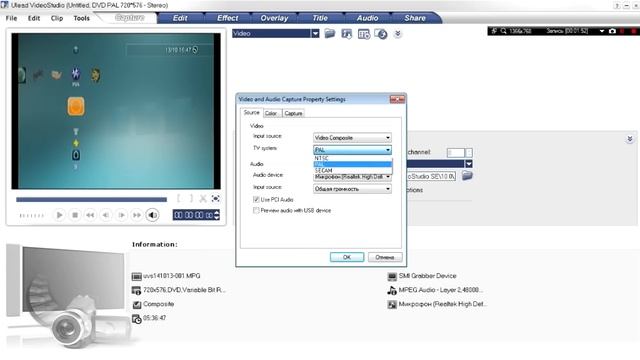Click the export library media icon
Viewport: 640px width, 360px height.
coord(347,34)
